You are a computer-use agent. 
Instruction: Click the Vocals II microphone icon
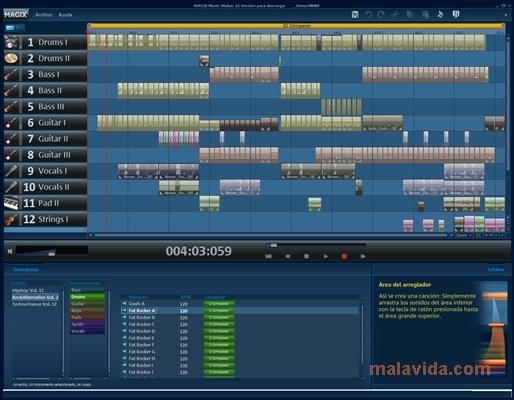(11, 187)
